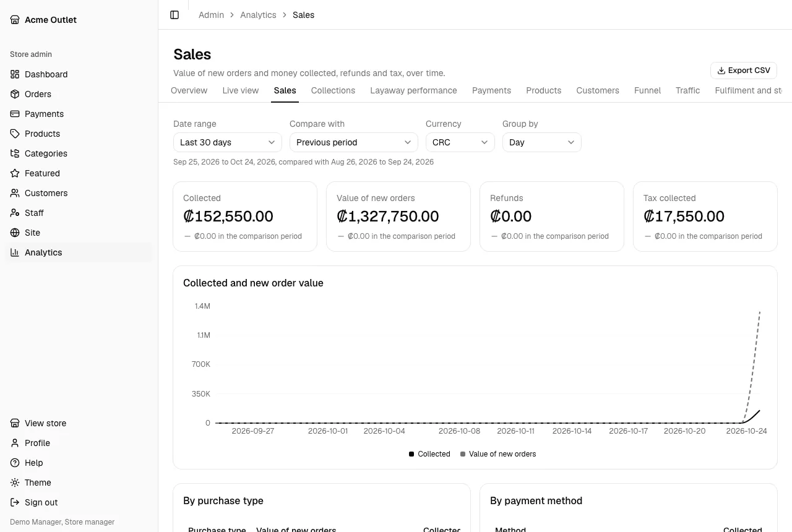Click the Theme sun icon

point(15,483)
